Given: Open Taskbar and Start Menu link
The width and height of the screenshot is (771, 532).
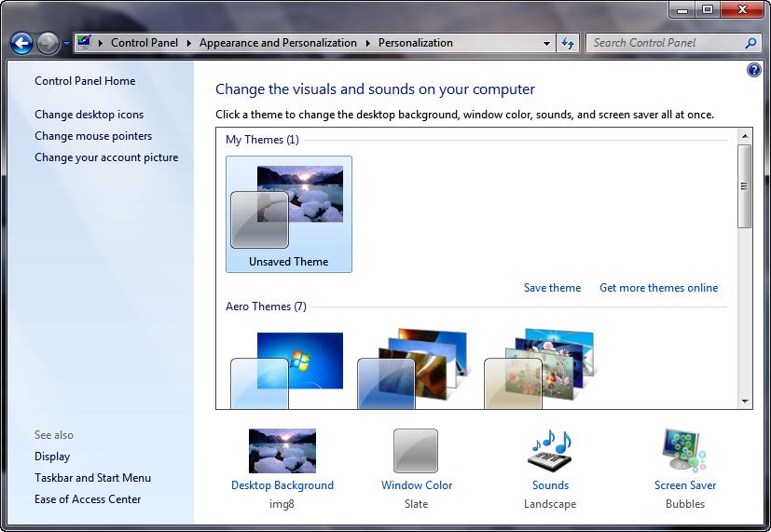Looking at the screenshot, I should [x=92, y=477].
